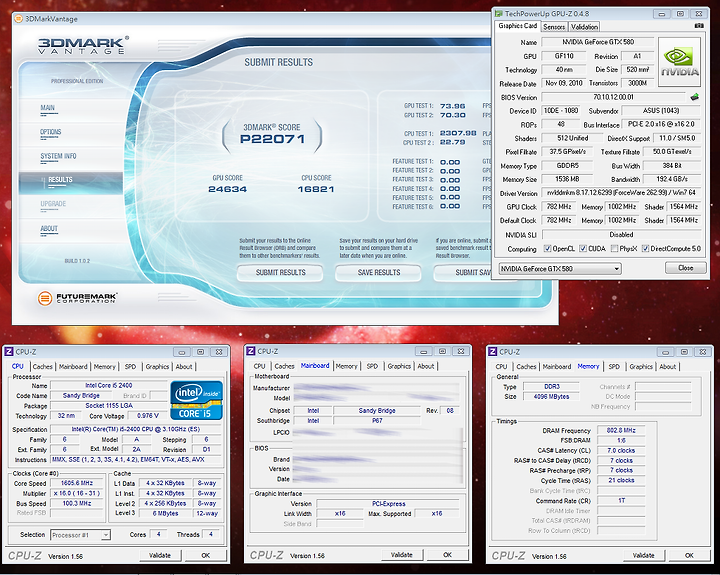Click Validate in the CPU-Z processor window
Screen dimensions: 720x575
pos(160,555)
